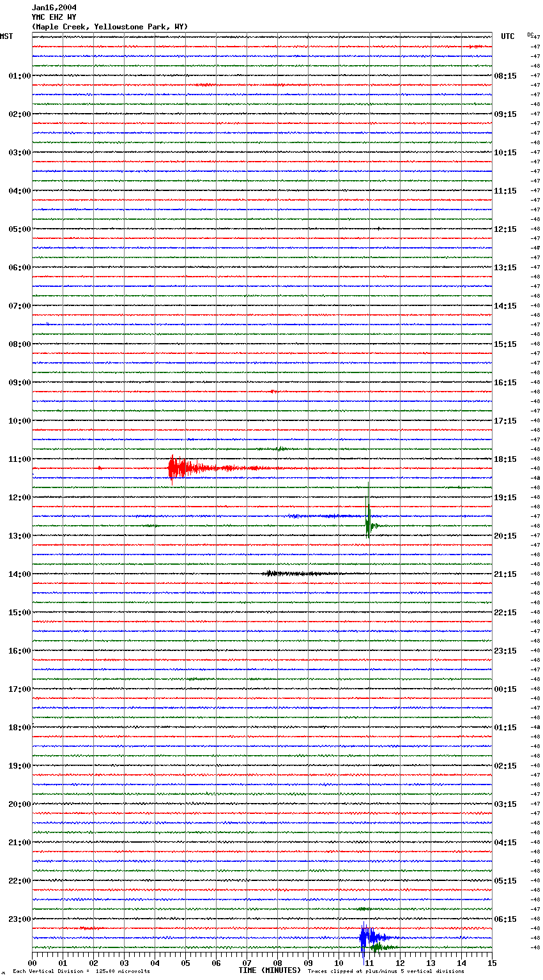Click the '08:15' UTC time label
Screen dimensions: 543x980
coord(505,76)
